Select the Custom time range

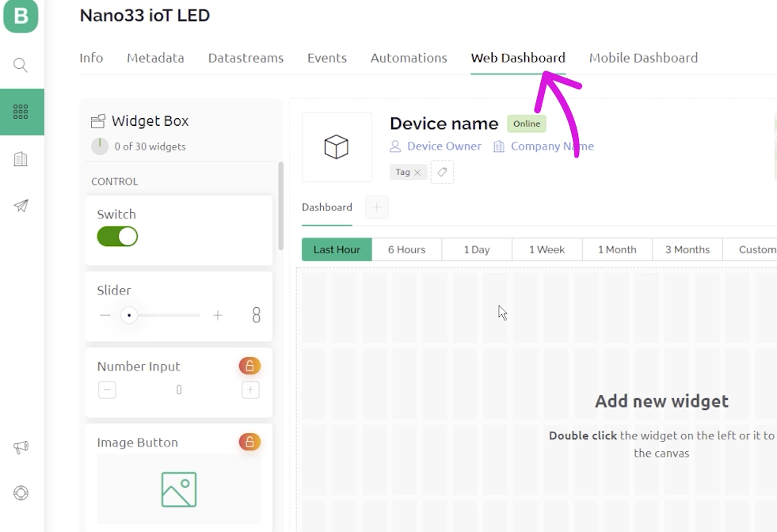click(x=750, y=249)
